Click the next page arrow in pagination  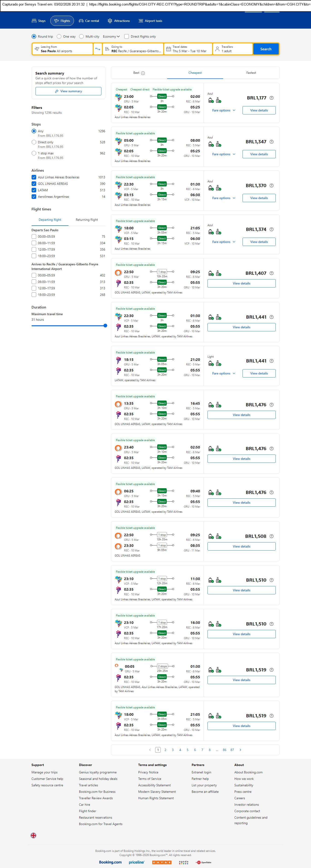240,750
